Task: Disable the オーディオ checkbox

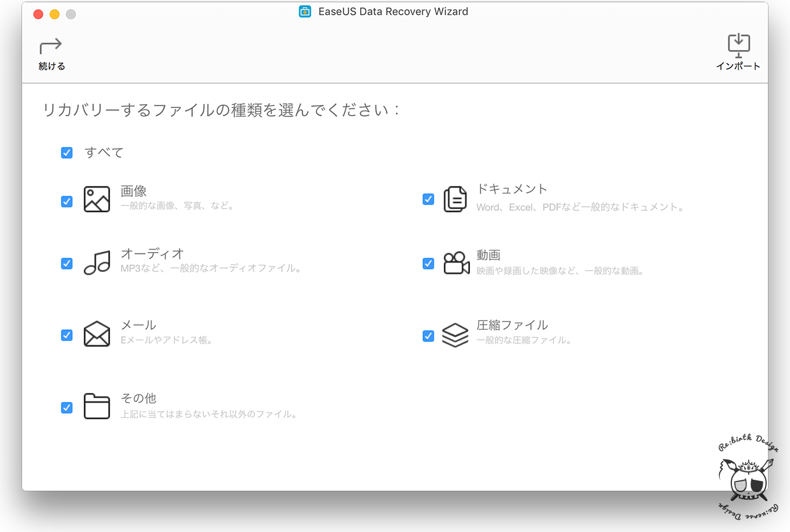Action: pos(67,264)
